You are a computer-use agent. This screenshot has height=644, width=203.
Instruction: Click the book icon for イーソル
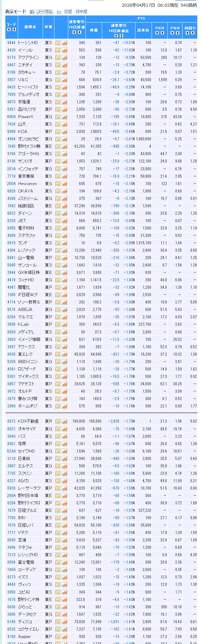coord(58,50)
